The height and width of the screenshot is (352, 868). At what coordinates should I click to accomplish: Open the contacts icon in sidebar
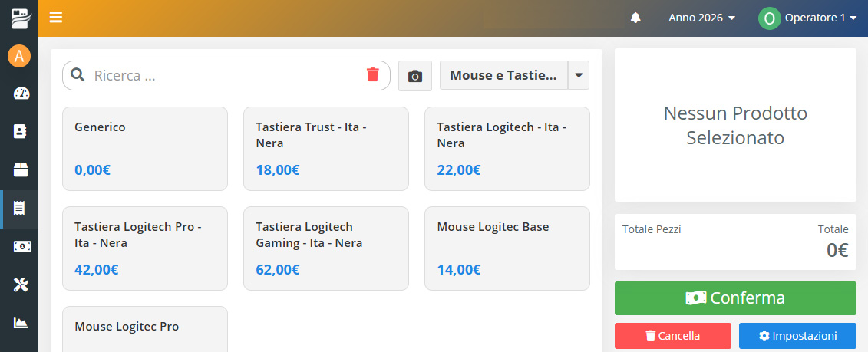pos(20,132)
